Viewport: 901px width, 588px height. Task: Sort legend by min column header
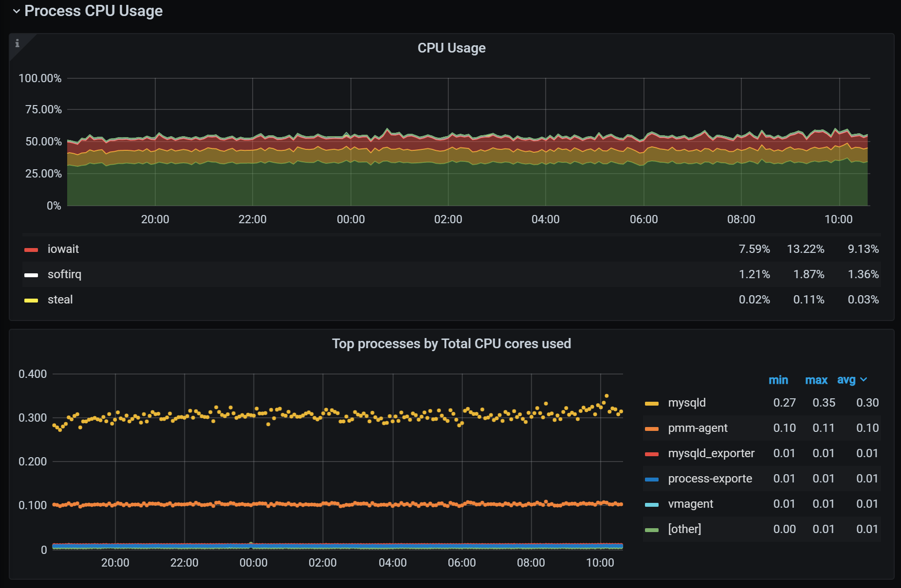coord(778,380)
